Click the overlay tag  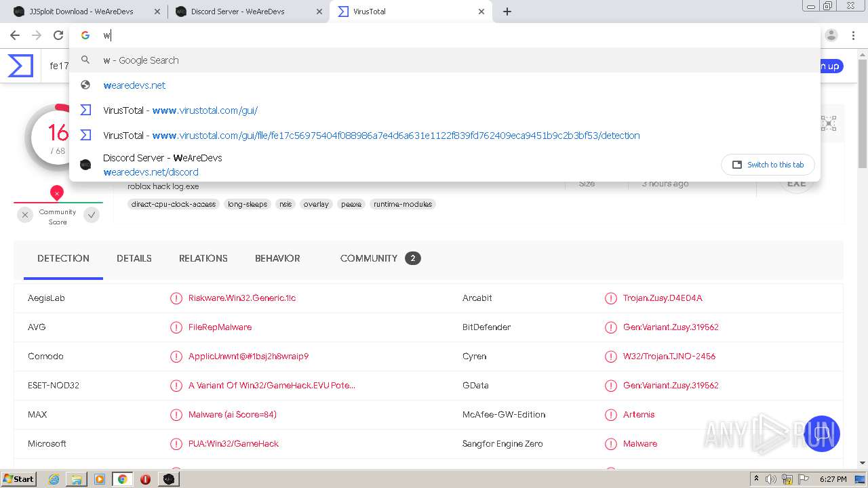click(316, 204)
